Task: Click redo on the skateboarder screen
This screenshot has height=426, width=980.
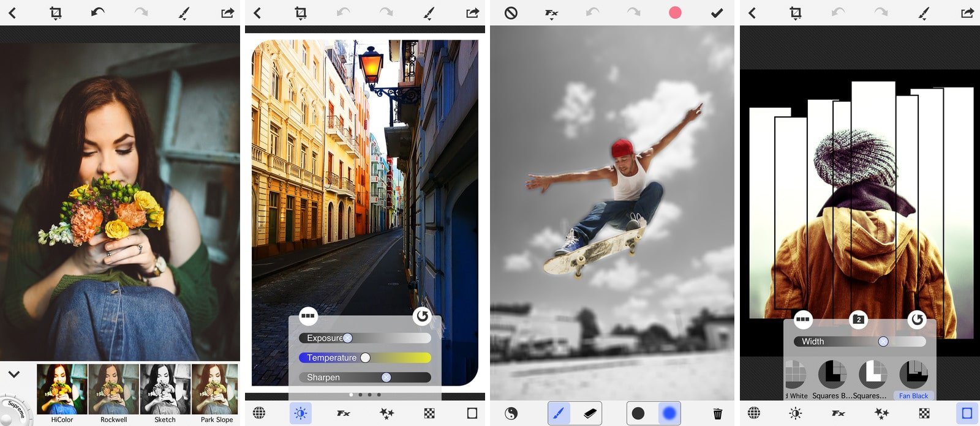Action: (x=634, y=12)
